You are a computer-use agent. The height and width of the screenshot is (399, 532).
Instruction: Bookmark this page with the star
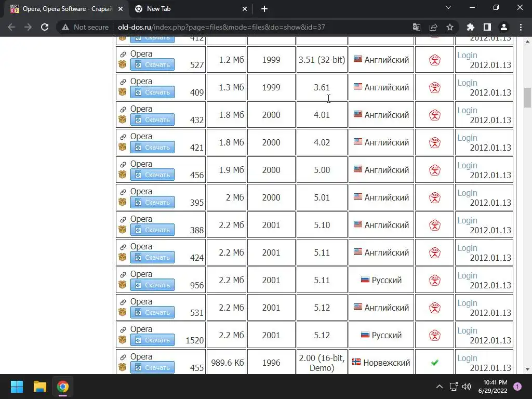click(450, 27)
